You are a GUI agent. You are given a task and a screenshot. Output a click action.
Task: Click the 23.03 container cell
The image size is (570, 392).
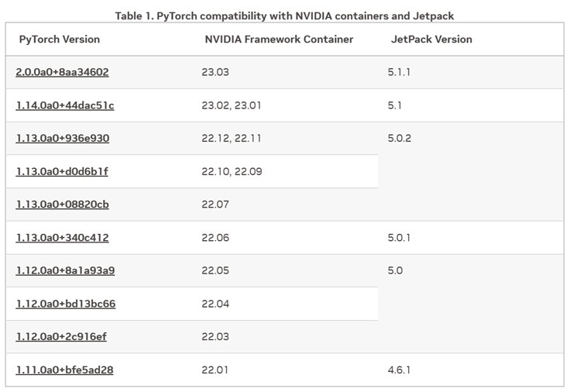point(215,72)
